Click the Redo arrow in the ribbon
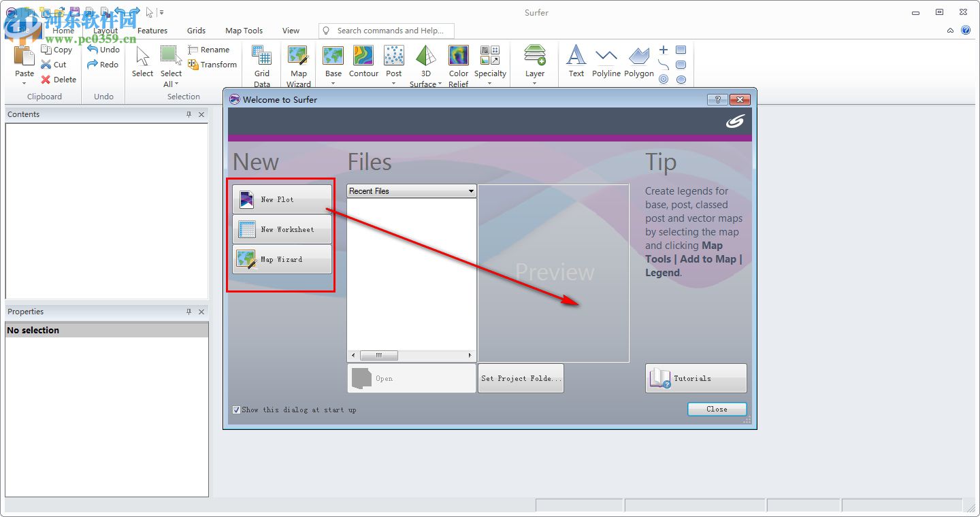The image size is (980, 517). point(102,65)
